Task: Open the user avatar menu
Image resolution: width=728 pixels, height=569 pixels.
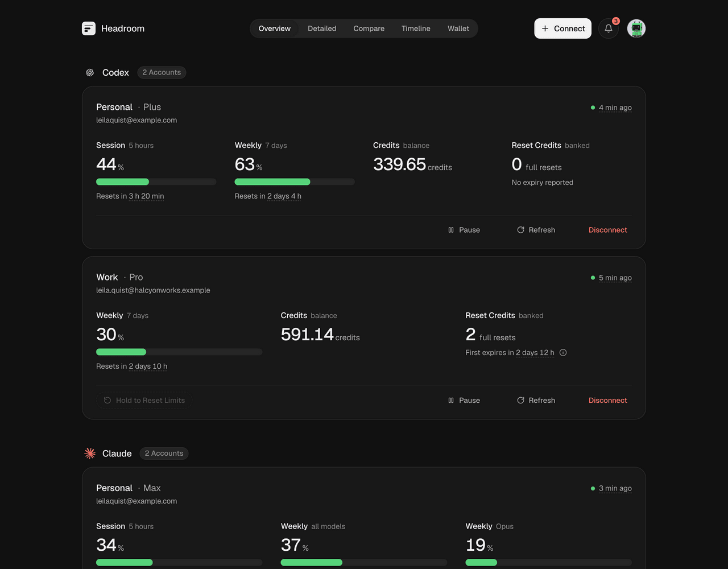Action: pyautogui.click(x=636, y=28)
